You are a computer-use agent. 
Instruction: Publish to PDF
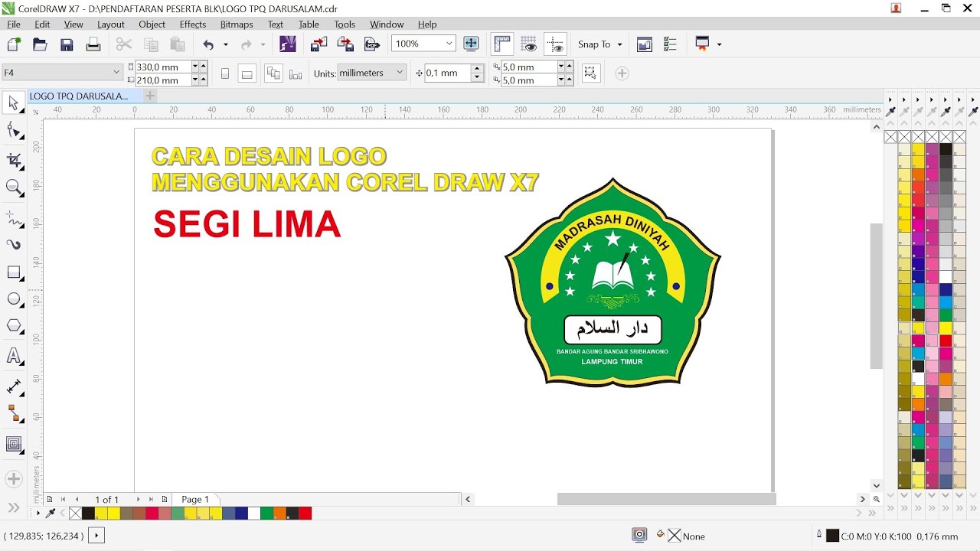pyautogui.click(x=372, y=44)
